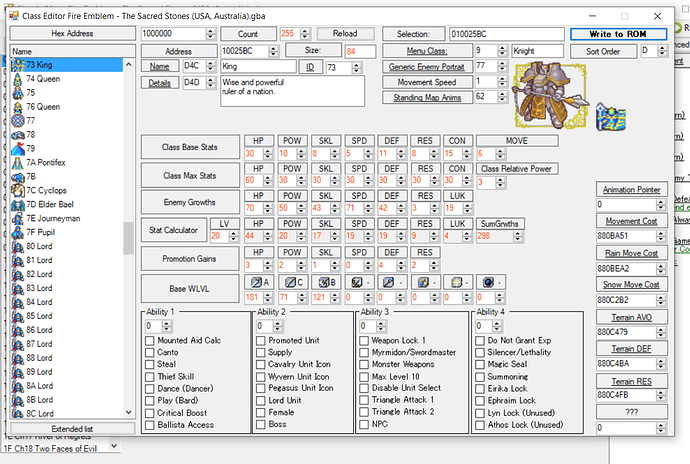Enable Monster Weapons checkbox
Image resolution: width=690 pixels, height=464 pixels.
pyautogui.click(x=364, y=365)
